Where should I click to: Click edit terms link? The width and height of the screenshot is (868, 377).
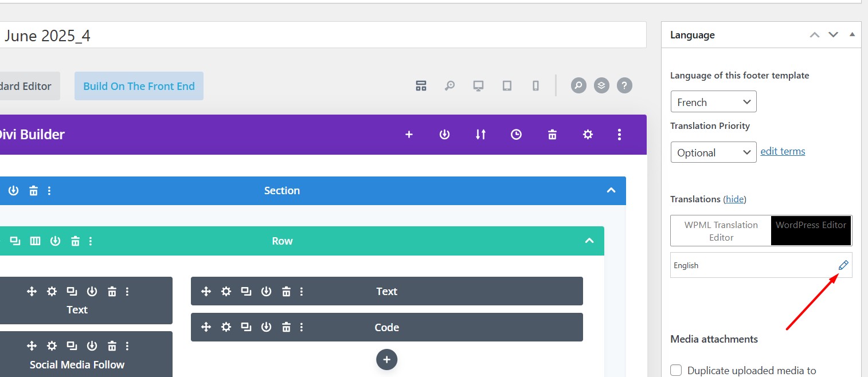tap(783, 151)
